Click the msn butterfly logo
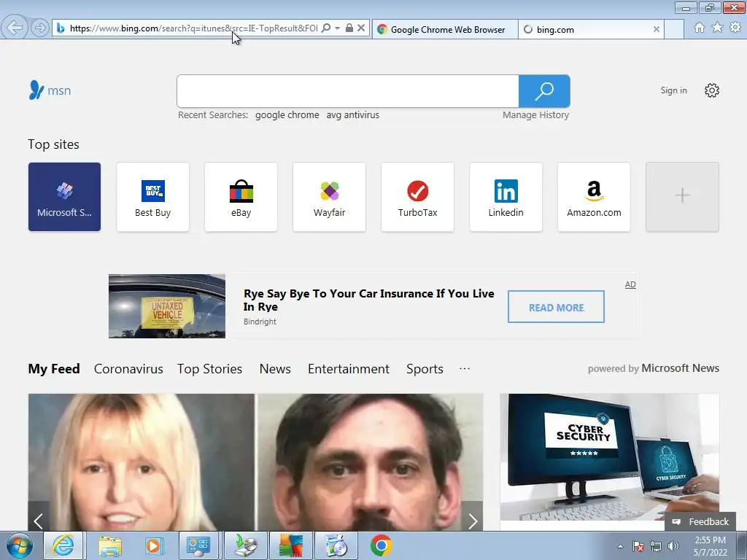747x560 pixels. [50, 90]
